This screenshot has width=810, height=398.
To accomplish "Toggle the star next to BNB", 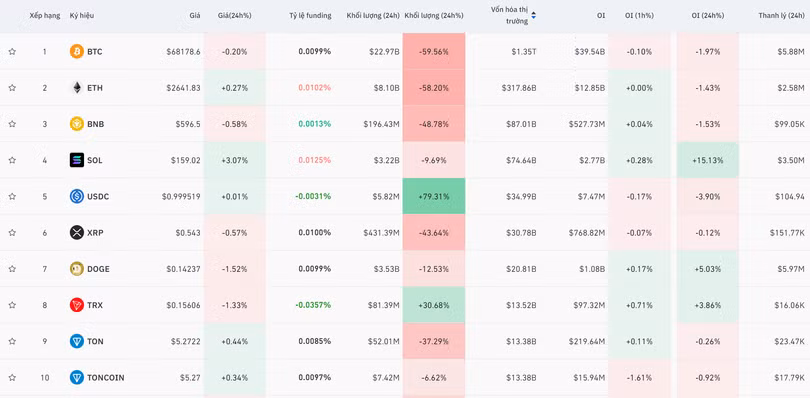I will (x=12, y=124).
